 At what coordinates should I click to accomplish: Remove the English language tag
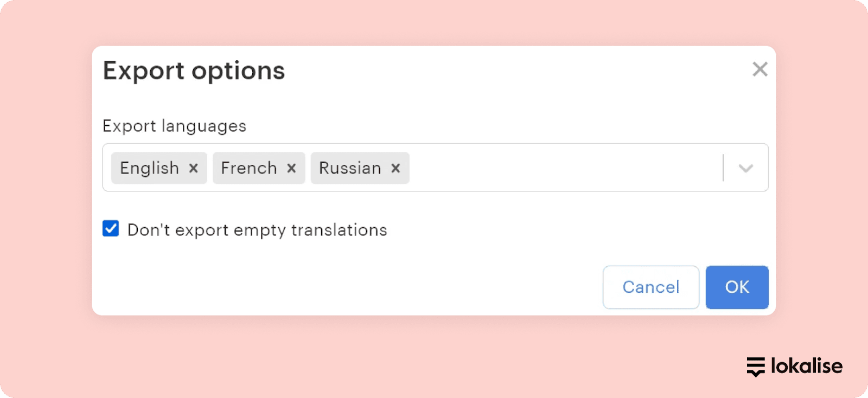click(x=193, y=168)
